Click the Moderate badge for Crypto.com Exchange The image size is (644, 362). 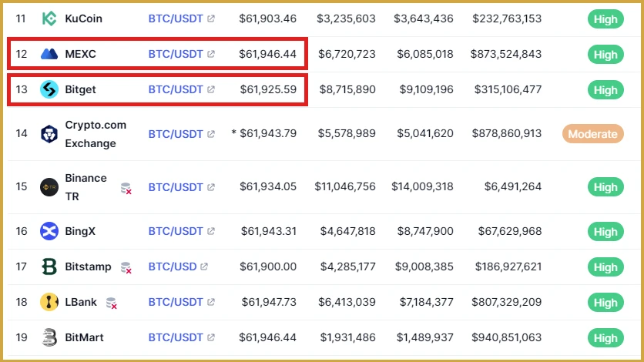[592, 134]
